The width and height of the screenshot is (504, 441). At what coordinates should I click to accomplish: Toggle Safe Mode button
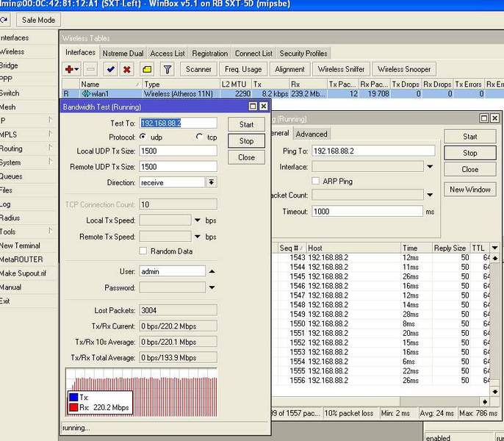coord(38,20)
